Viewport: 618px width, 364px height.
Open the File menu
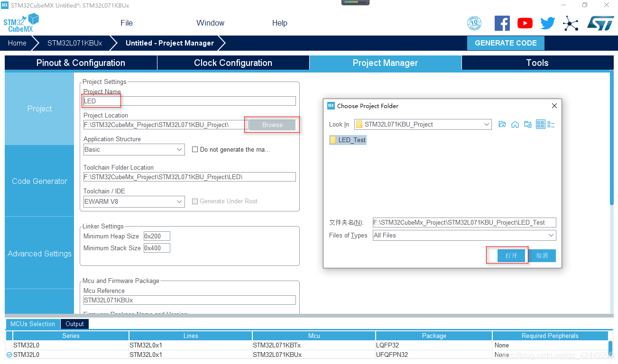coord(127,23)
